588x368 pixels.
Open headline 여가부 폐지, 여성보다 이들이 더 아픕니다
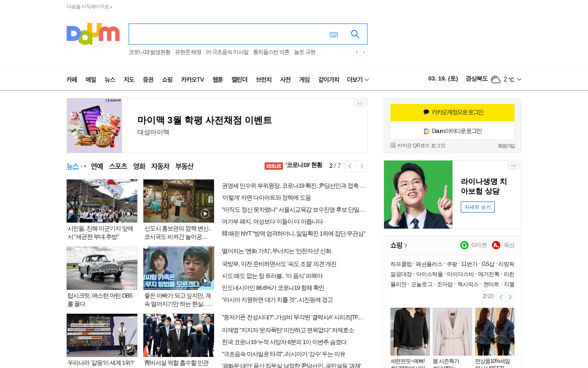(x=272, y=221)
